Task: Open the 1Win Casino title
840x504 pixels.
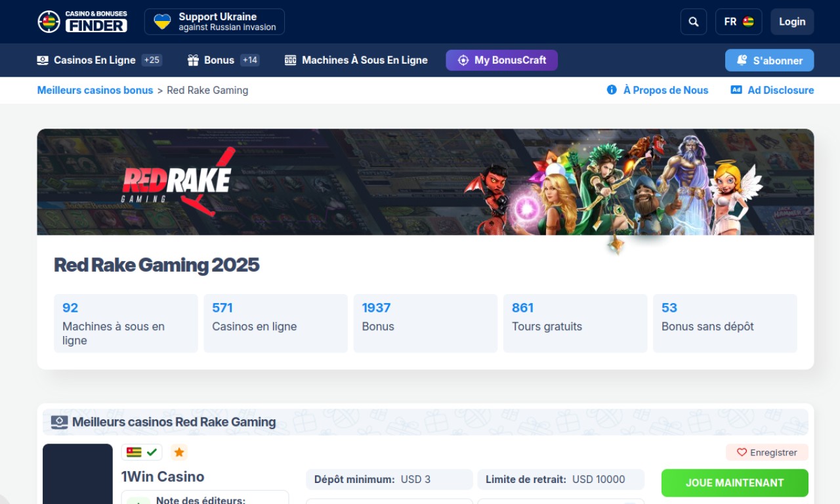Action: (163, 477)
